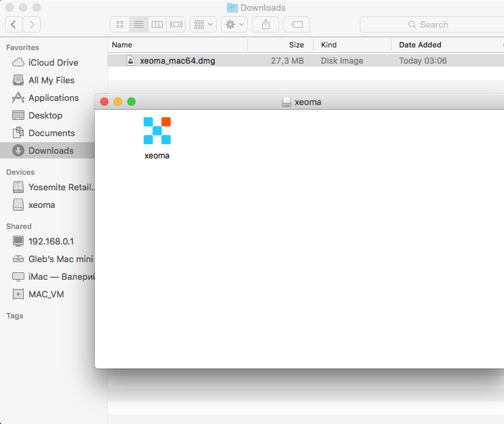Minimize the xeoma disk window
504x424 pixels.
click(x=118, y=102)
